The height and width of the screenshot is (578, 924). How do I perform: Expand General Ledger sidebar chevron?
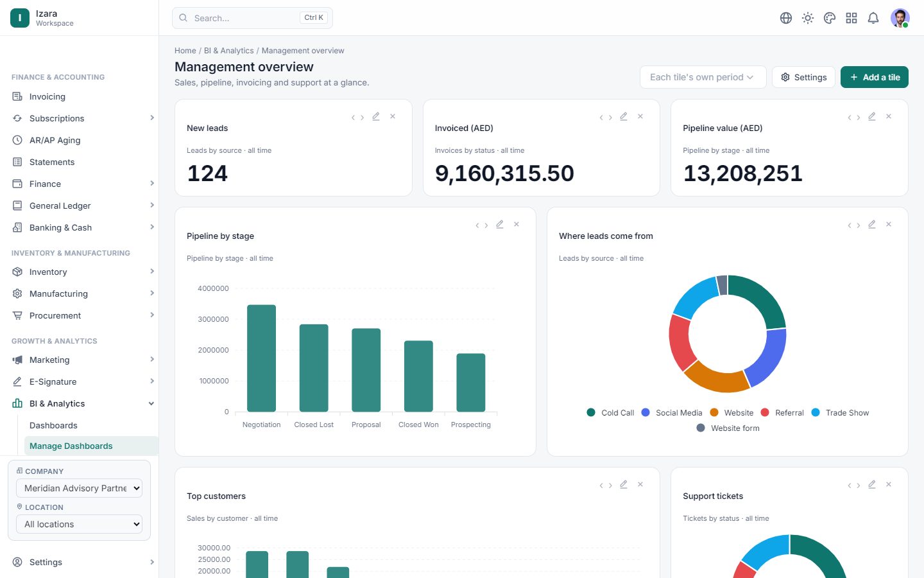click(x=152, y=205)
